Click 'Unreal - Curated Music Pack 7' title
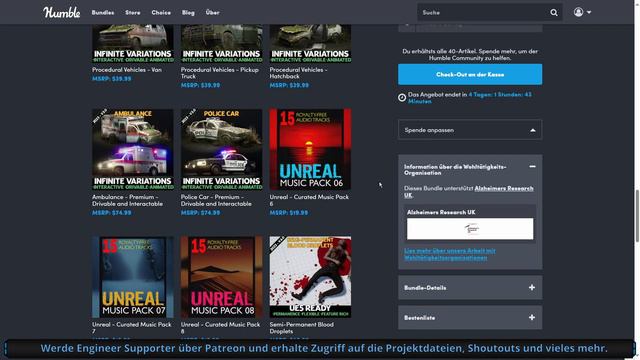 coord(132,328)
